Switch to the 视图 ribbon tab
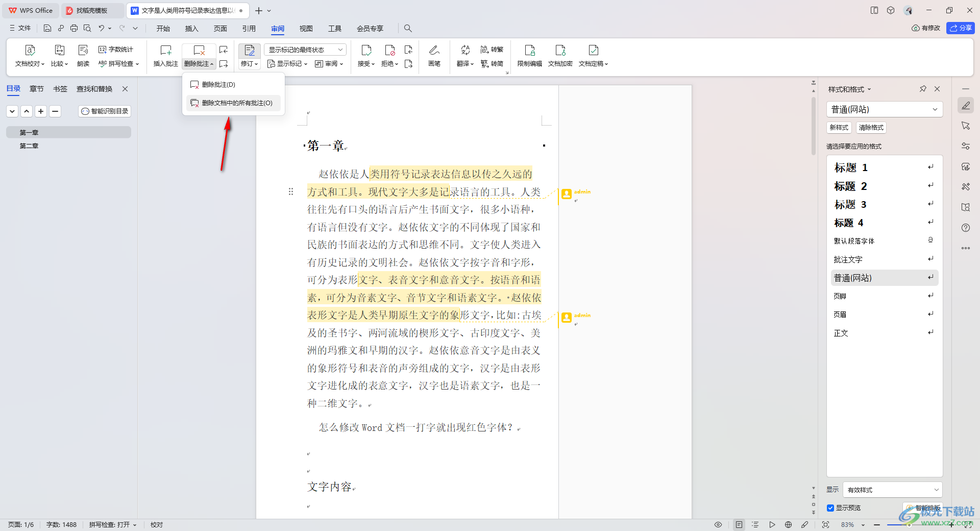 [306, 29]
